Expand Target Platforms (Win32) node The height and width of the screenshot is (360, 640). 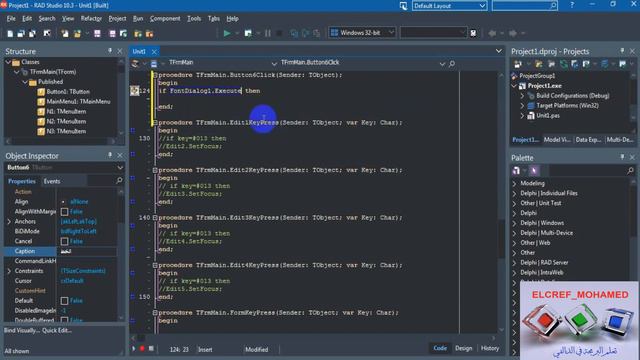click(x=522, y=106)
